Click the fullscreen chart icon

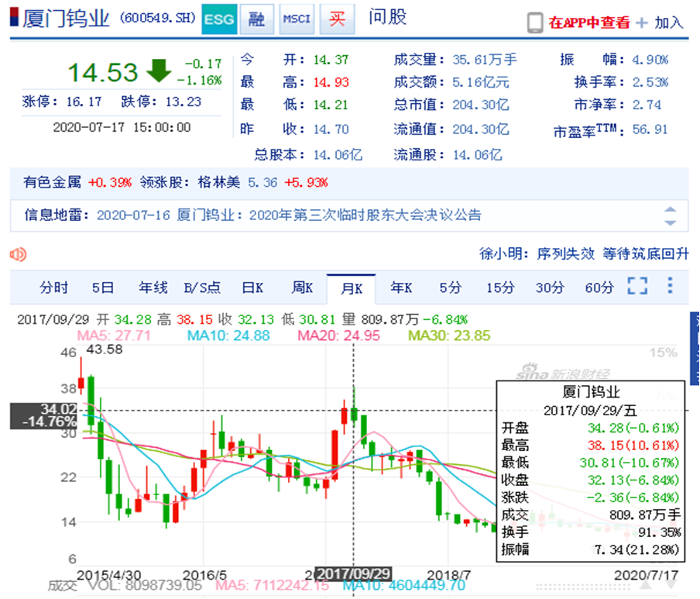(x=637, y=285)
